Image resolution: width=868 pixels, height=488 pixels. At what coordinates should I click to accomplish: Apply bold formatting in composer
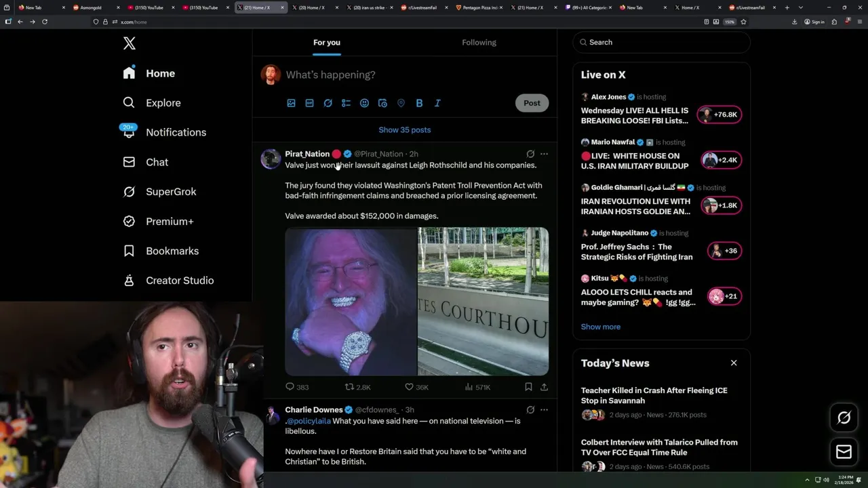(419, 103)
